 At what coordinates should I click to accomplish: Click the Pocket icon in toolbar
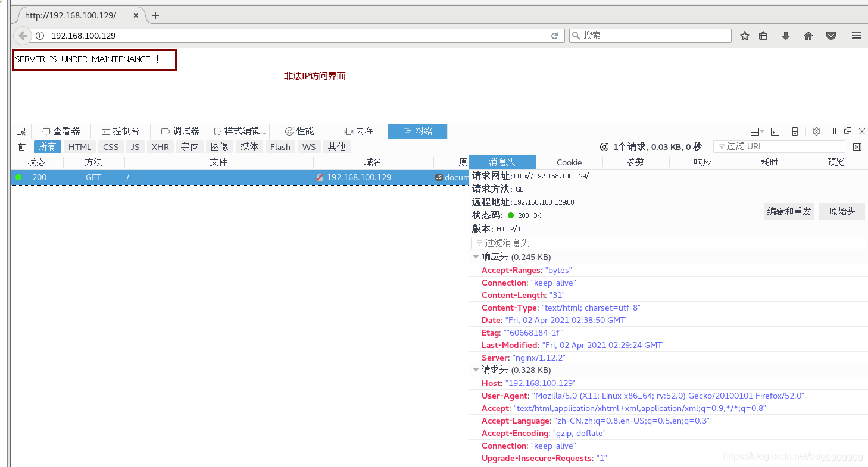(831, 36)
